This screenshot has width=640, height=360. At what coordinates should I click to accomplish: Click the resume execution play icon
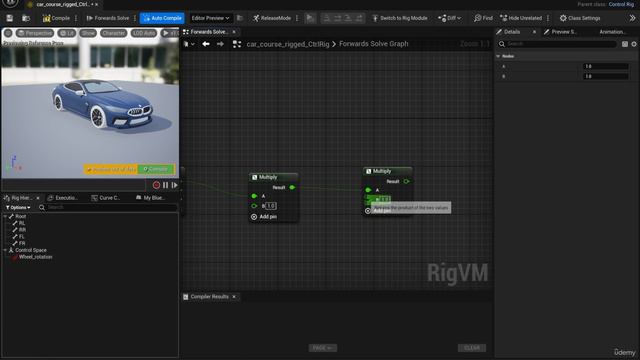[310, 18]
